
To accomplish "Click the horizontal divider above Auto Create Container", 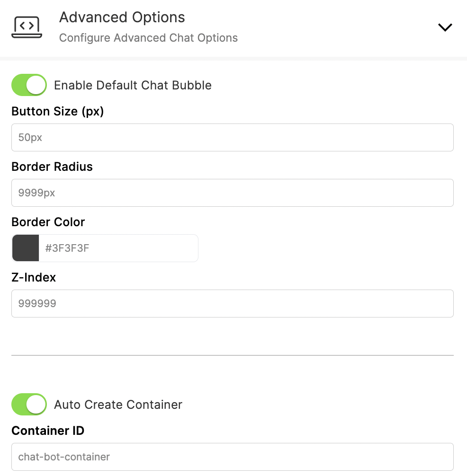I will tap(233, 355).
